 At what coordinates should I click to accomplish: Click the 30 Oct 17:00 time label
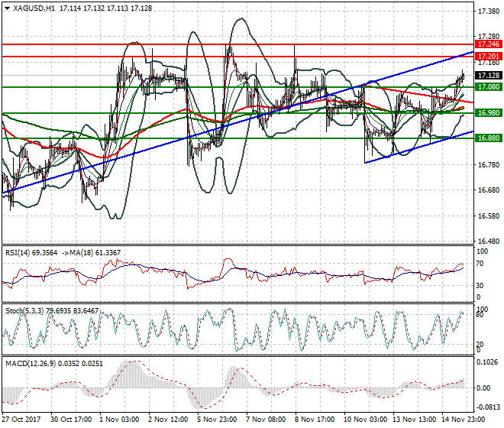(x=71, y=420)
